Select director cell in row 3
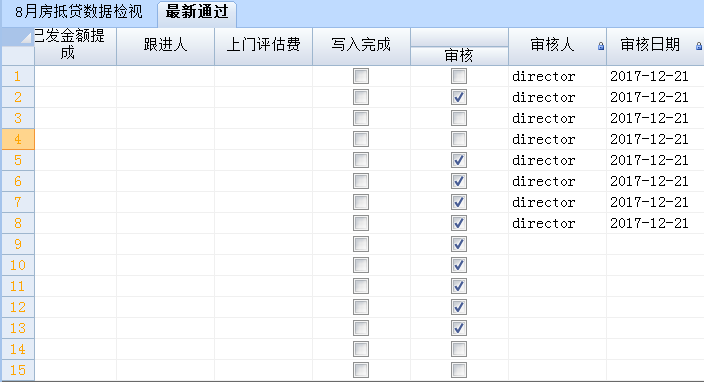 point(557,118)
